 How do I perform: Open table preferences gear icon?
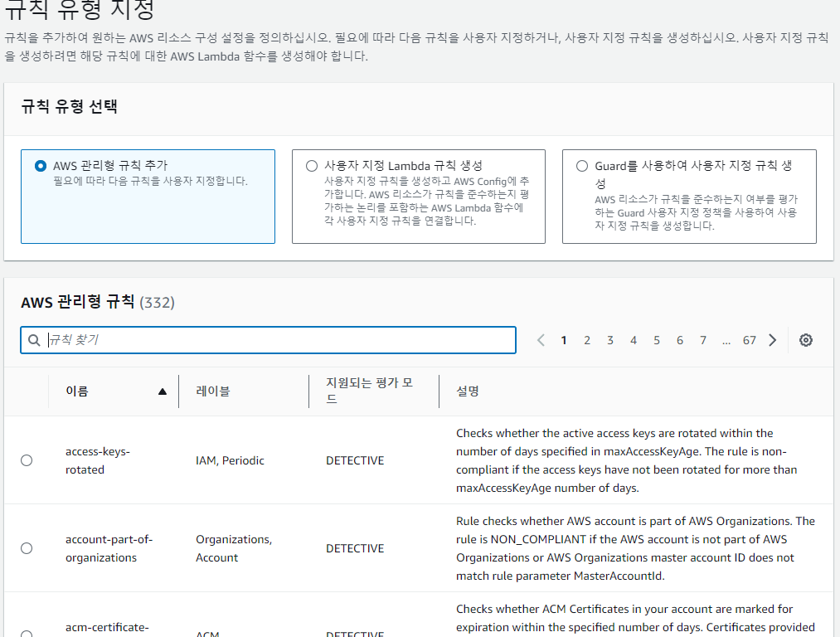(x=805, y=340)
